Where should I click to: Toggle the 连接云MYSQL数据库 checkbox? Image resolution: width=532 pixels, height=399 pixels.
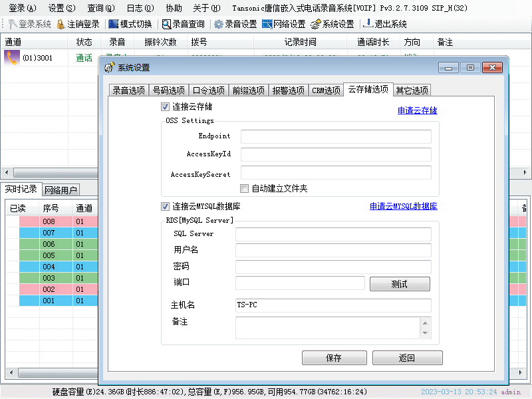tap(165, 206)
